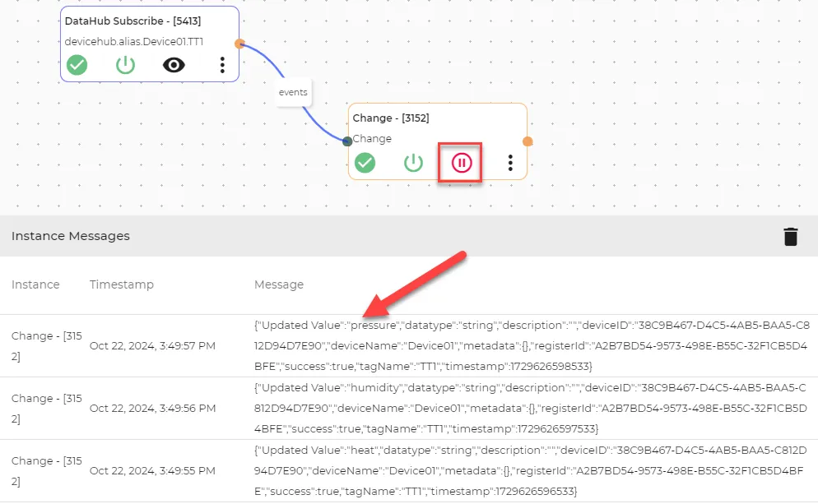Click the DataHub Subscribe green checkmark status icon
Image resolution: width=818 pixels, height=504 pixels.
click(77, 65)
